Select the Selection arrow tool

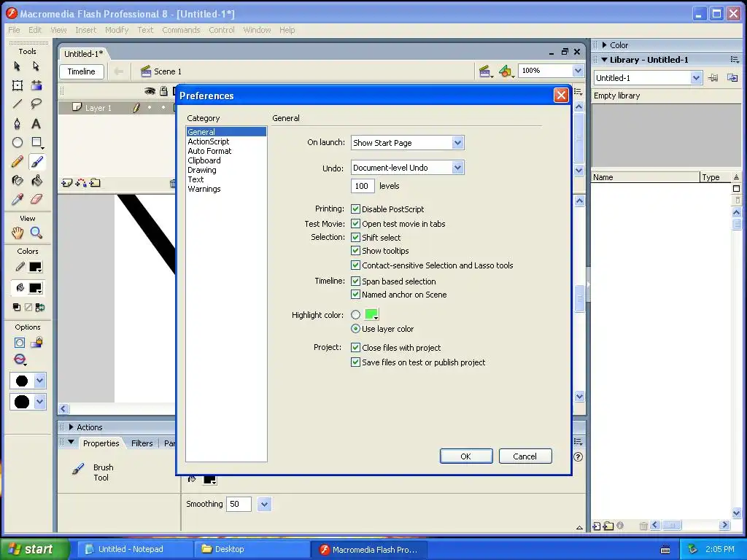click(x=18, y=66)
